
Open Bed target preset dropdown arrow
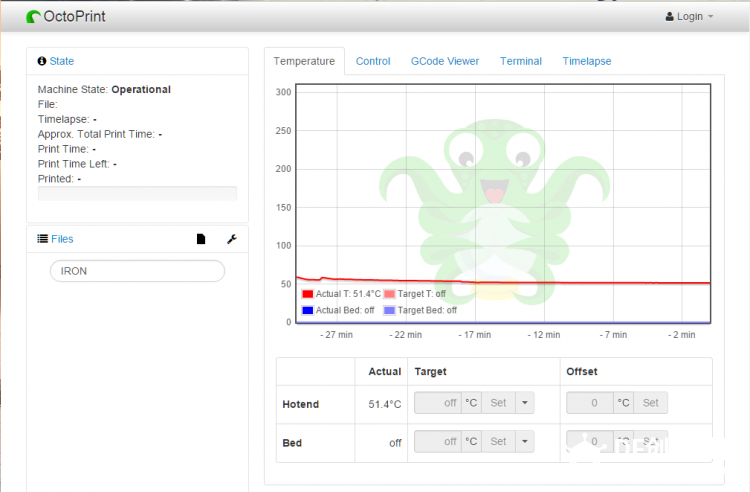click(525, 441)
